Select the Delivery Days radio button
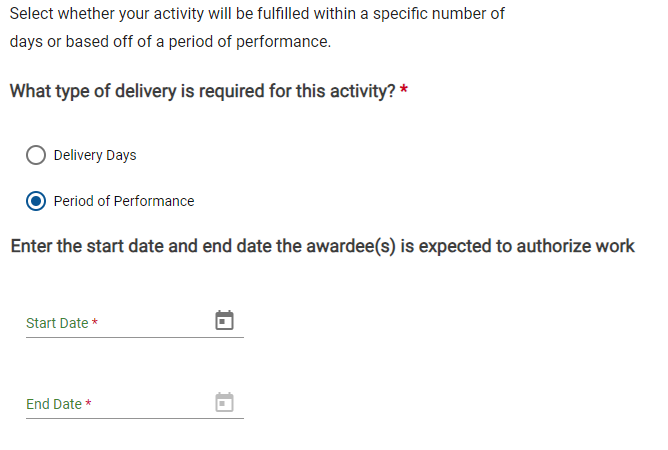 click(36, 155)
